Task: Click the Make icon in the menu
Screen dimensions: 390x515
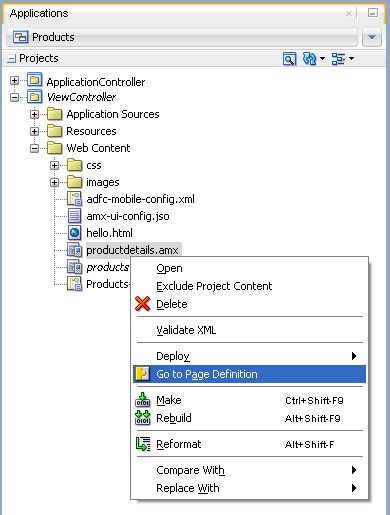Action: (x=143, y=400)
